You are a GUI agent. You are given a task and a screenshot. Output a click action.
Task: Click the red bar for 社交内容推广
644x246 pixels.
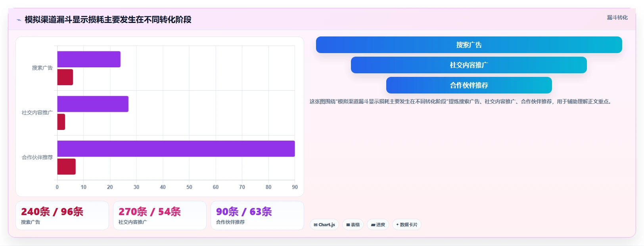coord(61,122)
